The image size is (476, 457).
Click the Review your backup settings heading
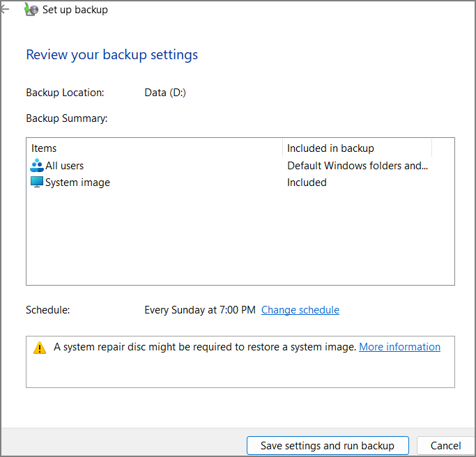(x=112, y=55)
